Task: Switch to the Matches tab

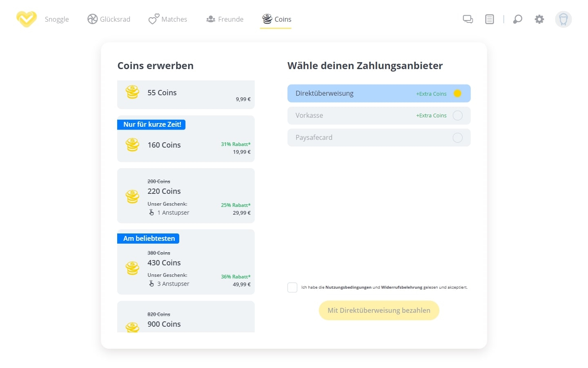Action: [168, 19]
